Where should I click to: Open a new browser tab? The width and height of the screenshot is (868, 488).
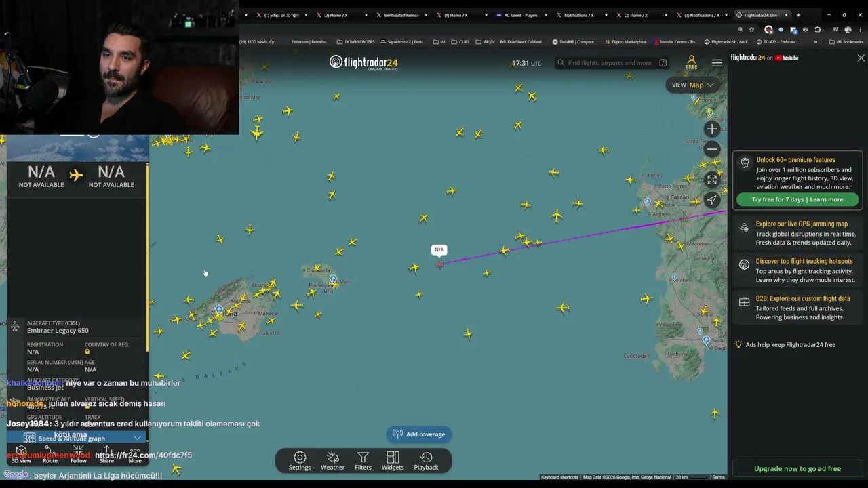coord(798,15)
